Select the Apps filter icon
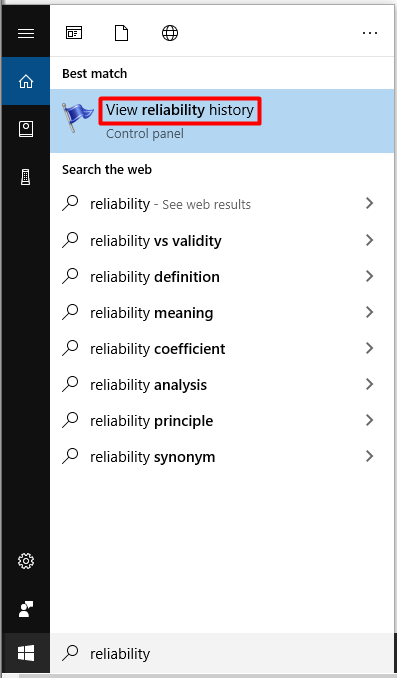 point(74,33)
